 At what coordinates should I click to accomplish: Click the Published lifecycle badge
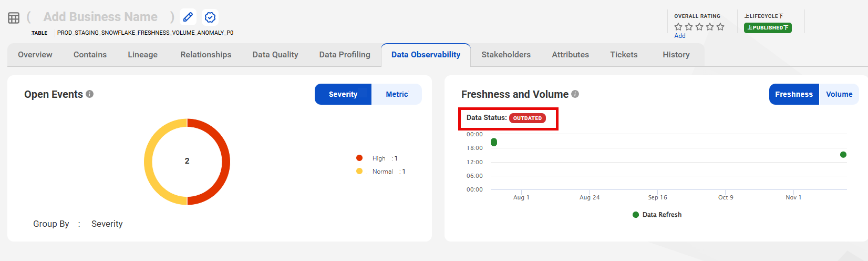(768, 28)
